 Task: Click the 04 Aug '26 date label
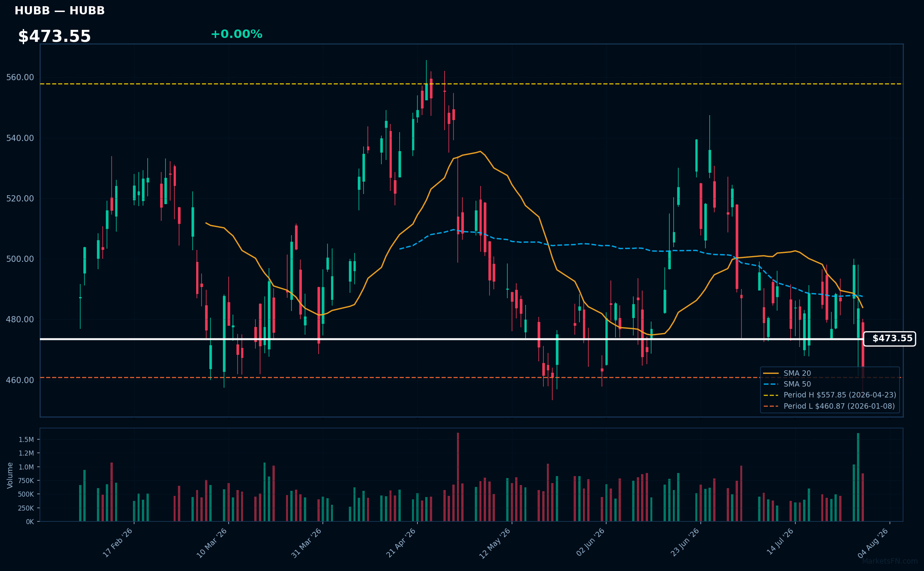(x=873, y=543)
